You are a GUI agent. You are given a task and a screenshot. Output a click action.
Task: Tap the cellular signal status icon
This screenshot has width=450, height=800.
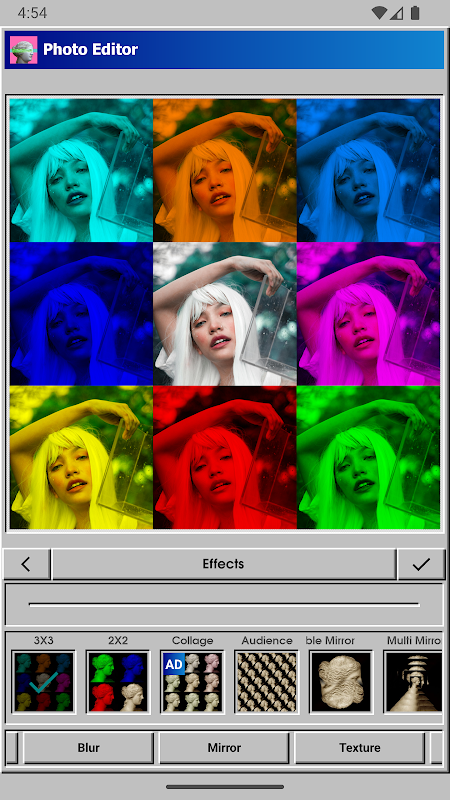pyautogui.click(x=397, y=13)
